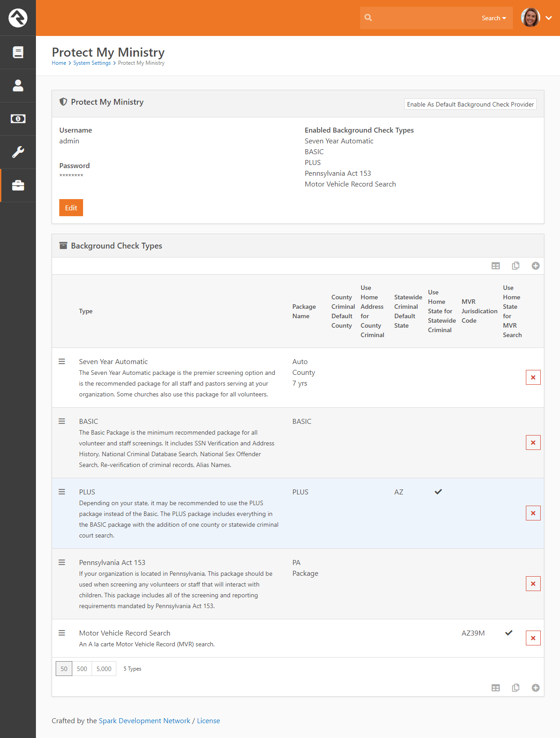Open Spark Development Network link

(x=145, y=720)
